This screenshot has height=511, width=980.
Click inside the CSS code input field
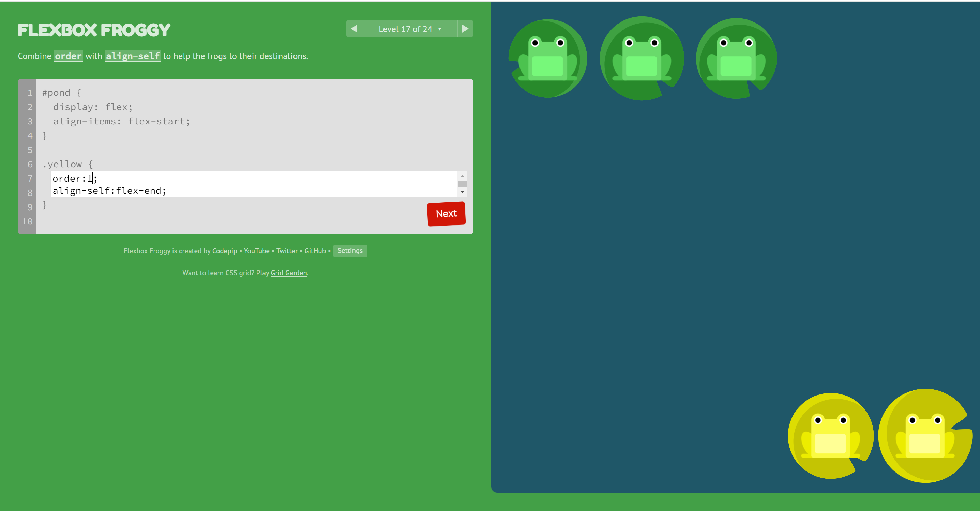(x=228, y=184)
